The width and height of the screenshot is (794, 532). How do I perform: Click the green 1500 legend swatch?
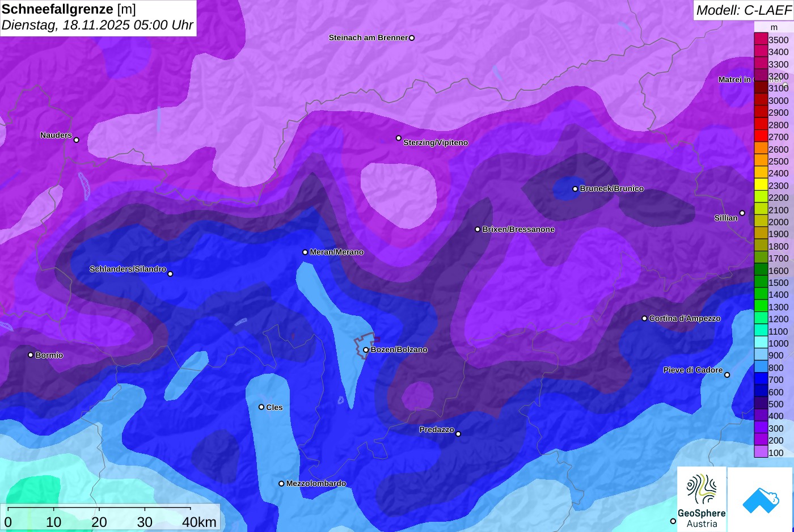[x=761, y=282]
